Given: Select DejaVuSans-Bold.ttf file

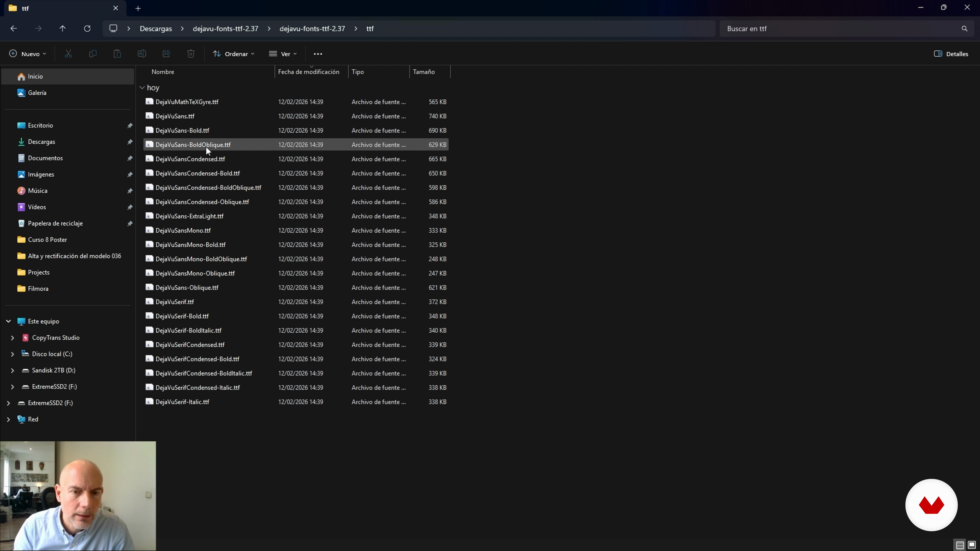Looking at the screenshot, I should click(x=296, y=130).
